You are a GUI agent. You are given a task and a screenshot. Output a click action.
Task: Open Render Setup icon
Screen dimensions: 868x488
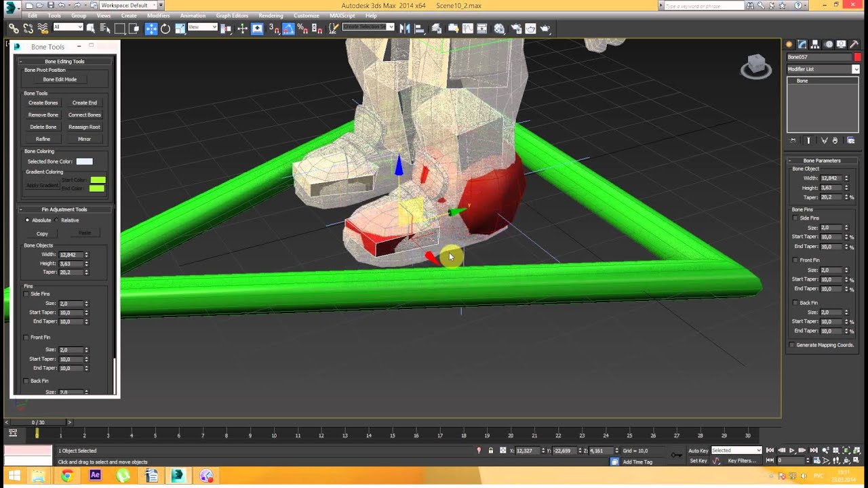coord(516,28)
